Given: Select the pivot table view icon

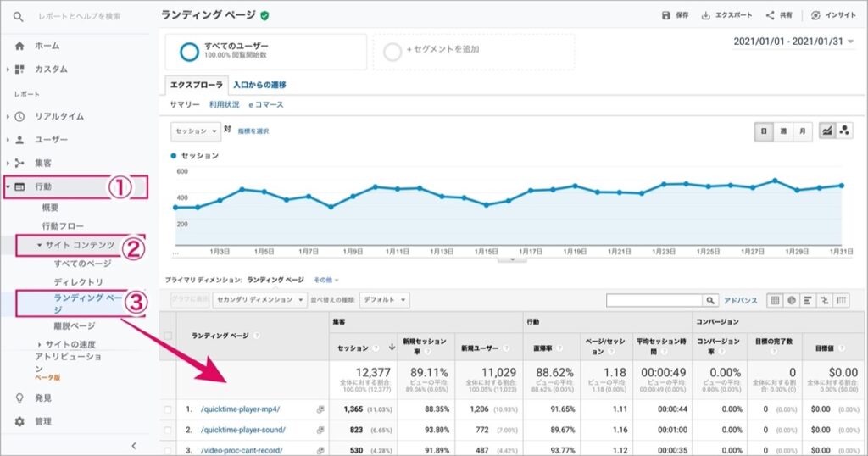Looking at the screenshot, I should (842, 300).
